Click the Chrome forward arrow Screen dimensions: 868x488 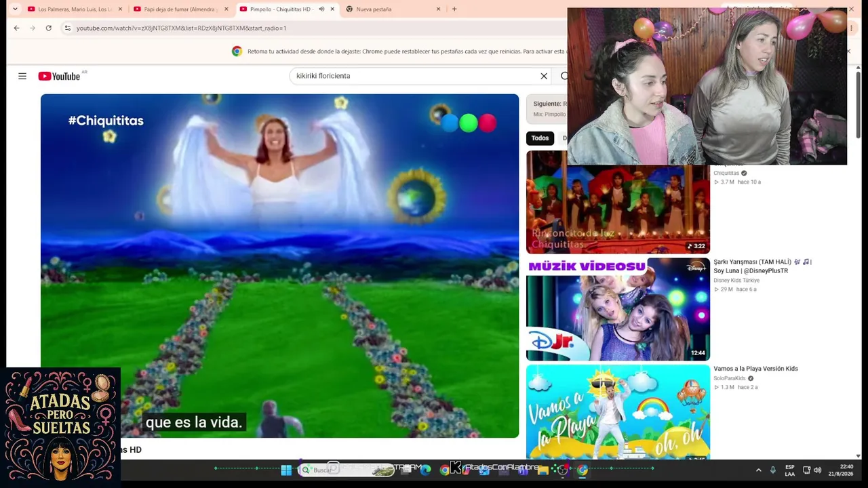click(x=33, y=28)
